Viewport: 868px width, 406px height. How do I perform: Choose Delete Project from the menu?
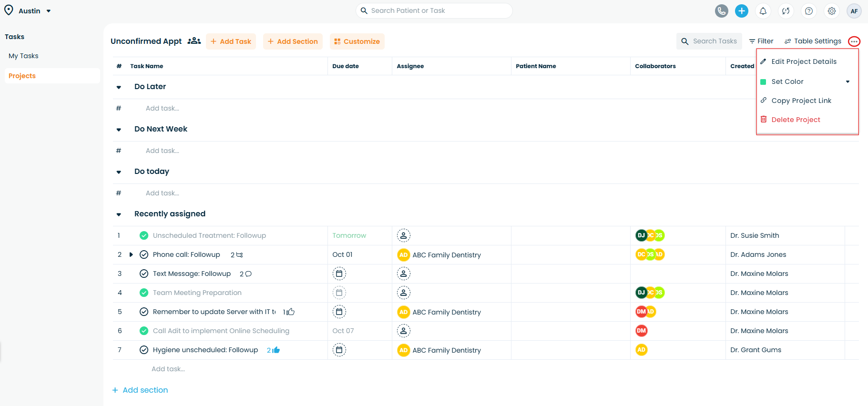coord(796,120)
